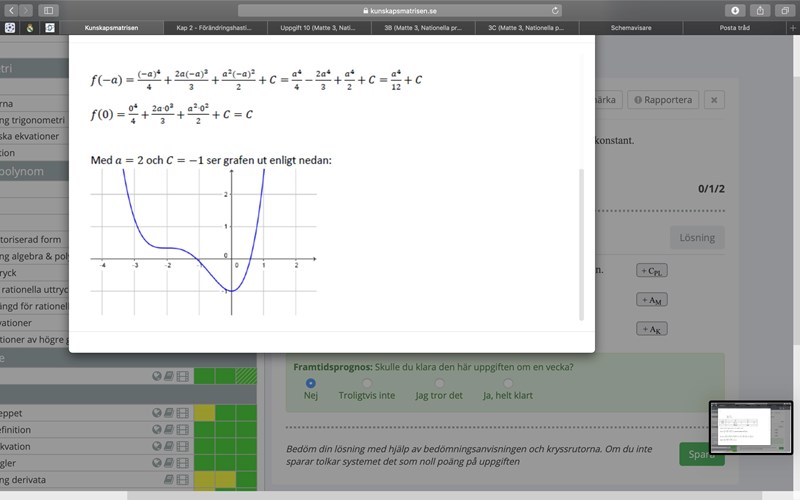The image size is (800, 500).
Task: Click the Rapportera button
Action: [661, 100]
